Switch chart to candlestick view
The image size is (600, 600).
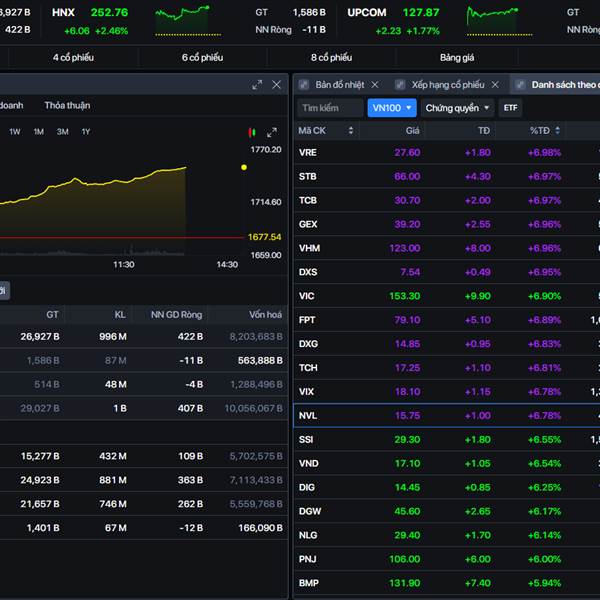pos(252,132)
